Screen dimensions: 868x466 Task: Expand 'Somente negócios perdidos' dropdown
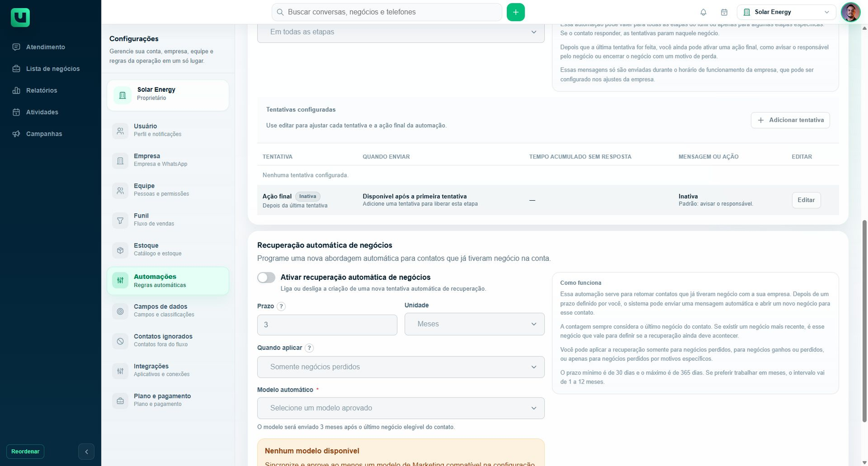(401, 367)
